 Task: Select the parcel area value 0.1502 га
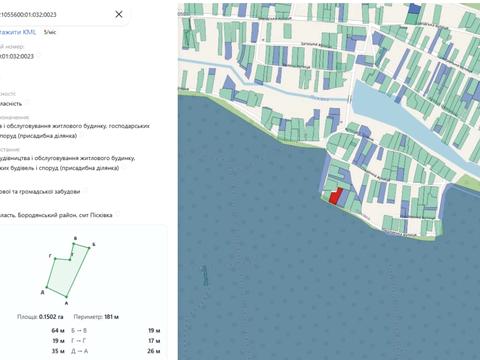[51, 317]
